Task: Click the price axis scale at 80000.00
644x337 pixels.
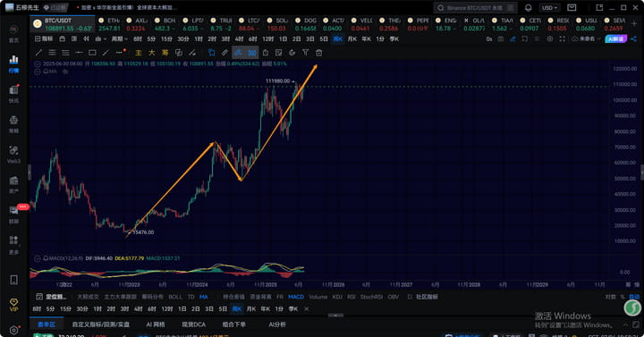Action: [x=624, y=131]
